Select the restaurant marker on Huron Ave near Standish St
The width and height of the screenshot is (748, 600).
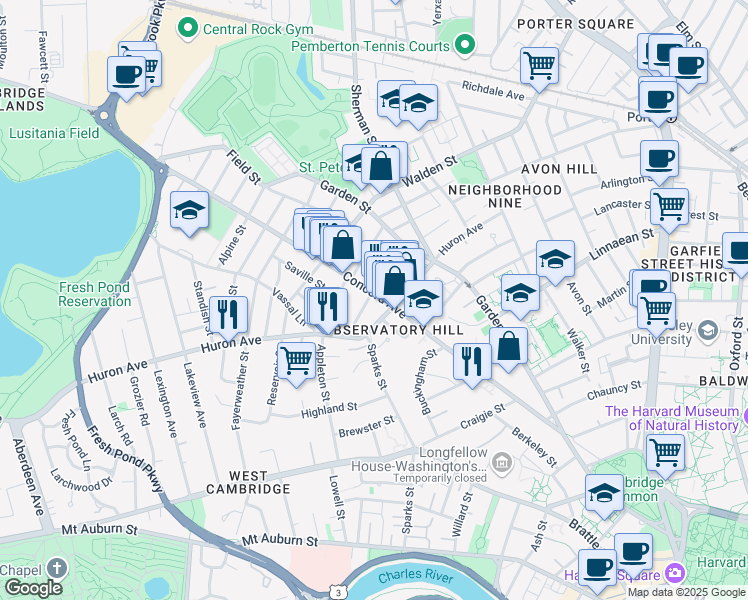pos(228,314)
